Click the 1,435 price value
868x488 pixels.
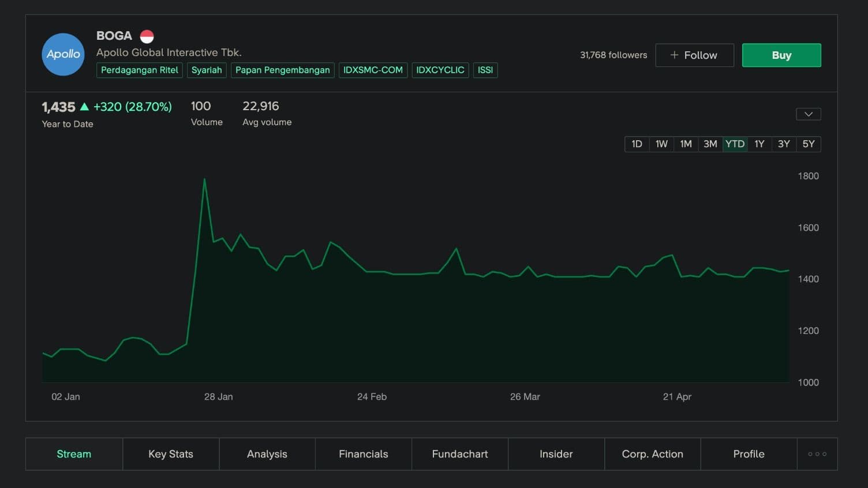point(58,107)
